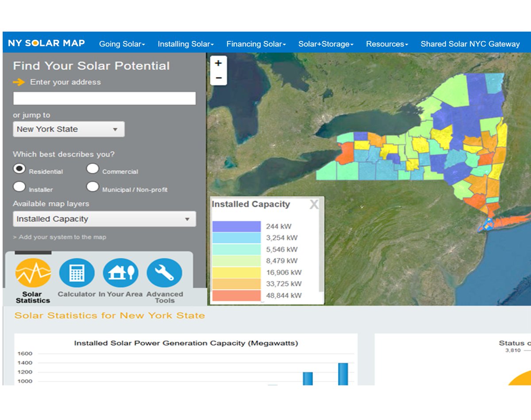Open the Solar+Storage menu
The height and width of the screenshot is (420, 531).
pos(326,44)
